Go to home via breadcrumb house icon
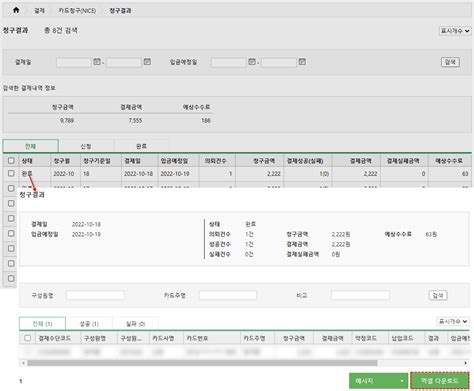Image resolution: width=474 pixels, height=391 pixels. click(16, 10)
